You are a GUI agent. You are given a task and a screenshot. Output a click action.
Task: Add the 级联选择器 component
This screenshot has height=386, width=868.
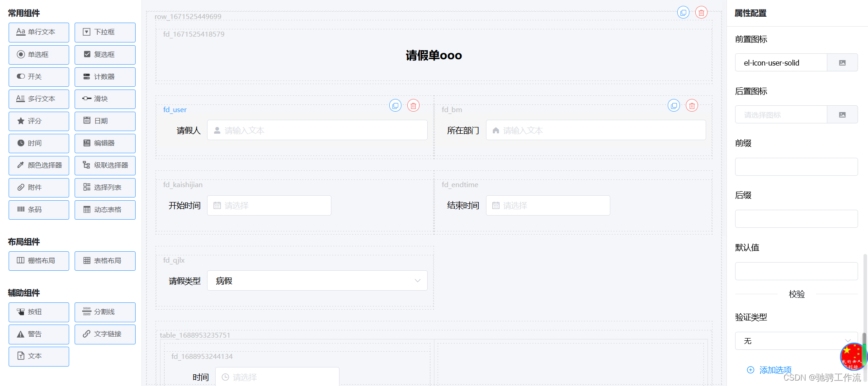coord(105,165)
